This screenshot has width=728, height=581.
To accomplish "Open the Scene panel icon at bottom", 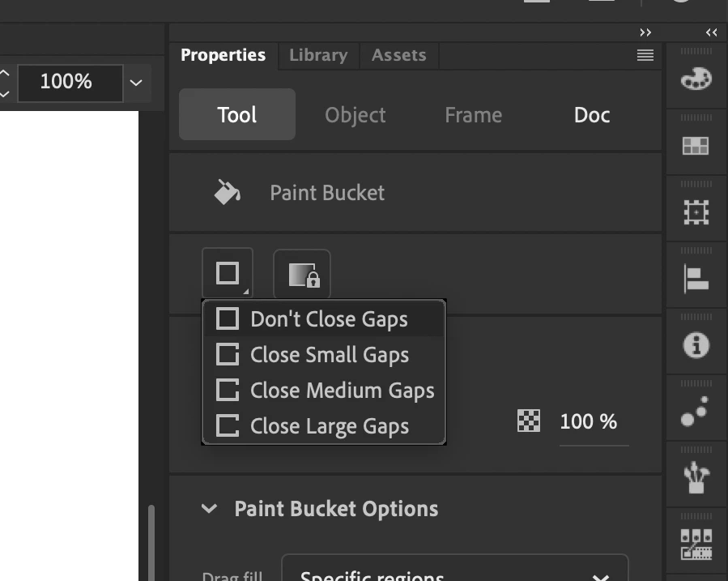I will click(696, 545).
